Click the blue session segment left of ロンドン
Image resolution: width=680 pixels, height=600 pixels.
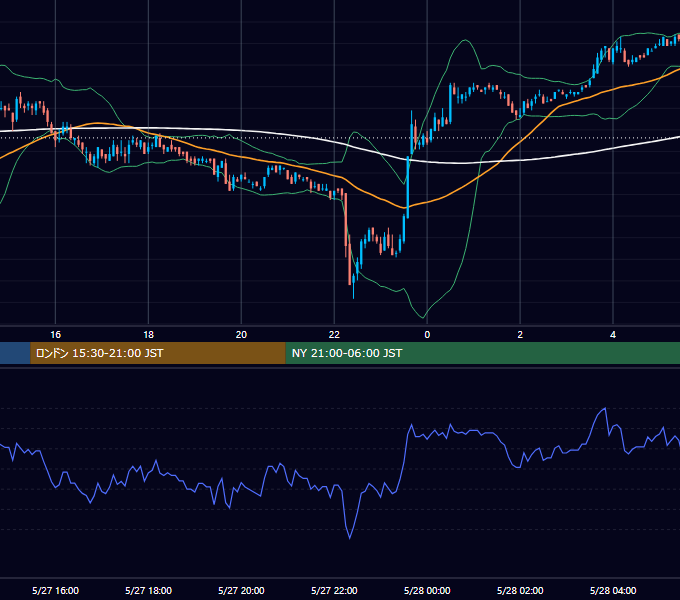click(15, 353)
